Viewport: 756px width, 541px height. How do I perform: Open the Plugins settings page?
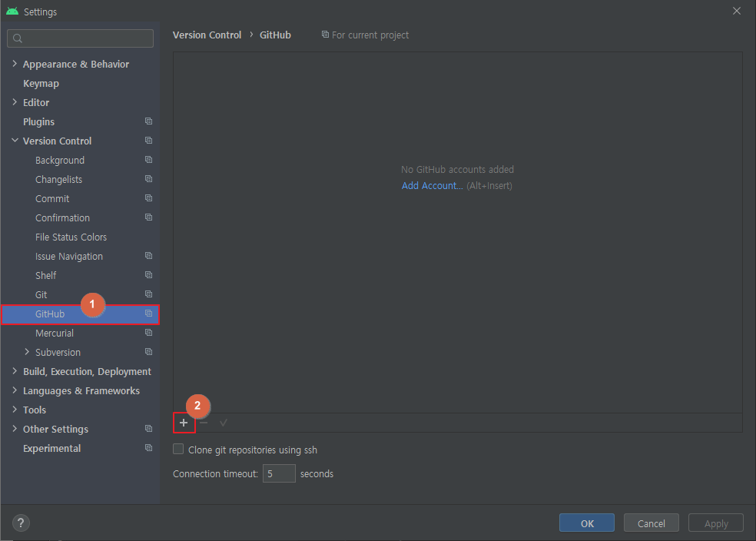click(38, 122)
